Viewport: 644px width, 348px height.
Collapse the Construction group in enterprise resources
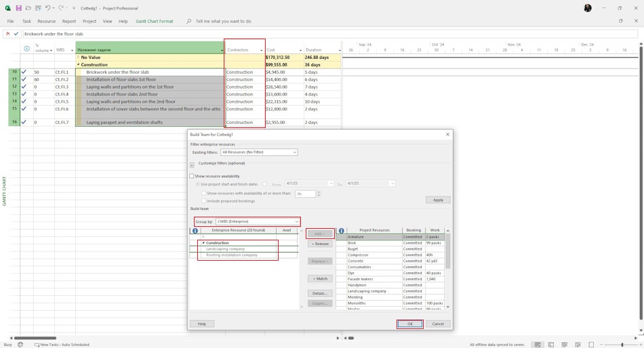(203, 243)
